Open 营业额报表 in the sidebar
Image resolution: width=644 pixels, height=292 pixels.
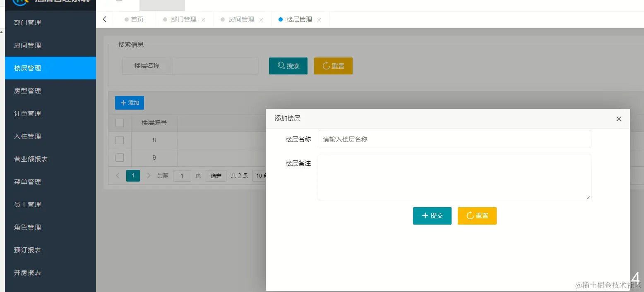tap(50, 159)
